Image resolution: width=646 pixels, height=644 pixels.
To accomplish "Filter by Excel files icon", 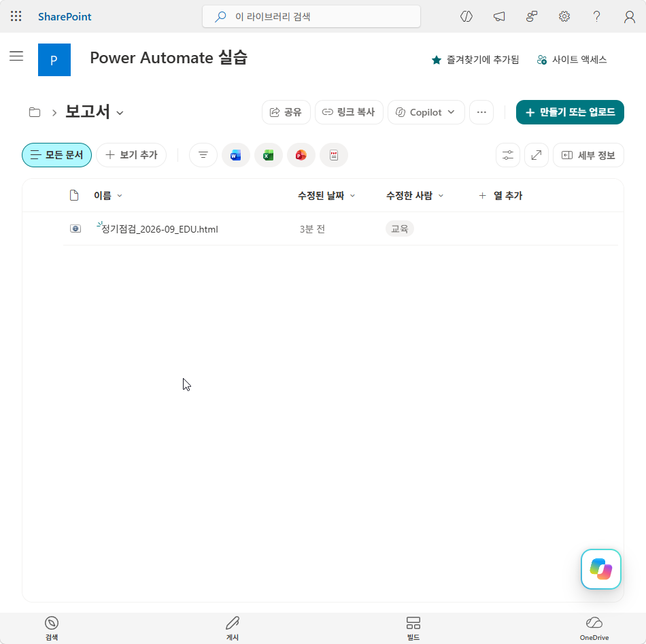I will [x=268, y=155].
